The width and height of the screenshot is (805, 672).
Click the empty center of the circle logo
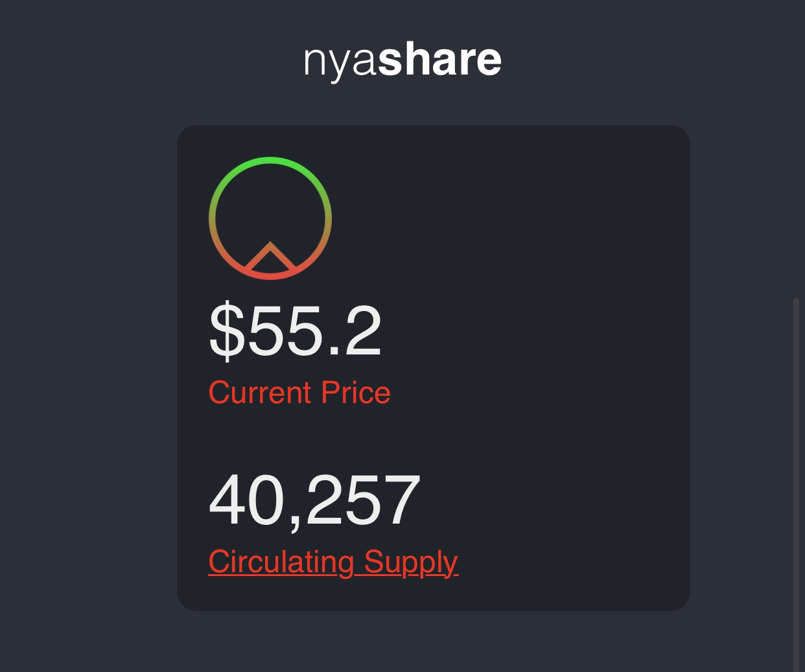tap(270, 207)
